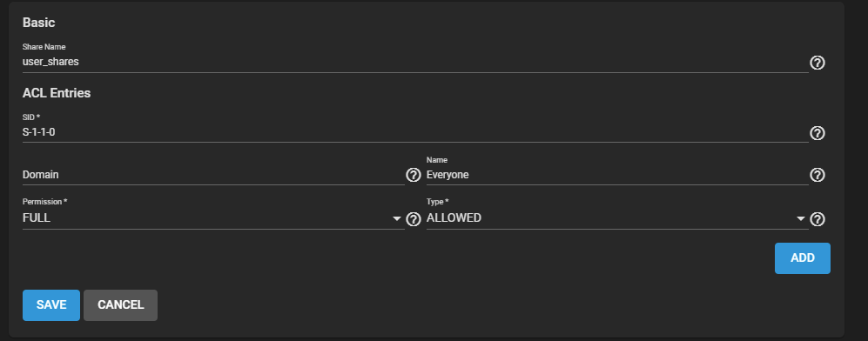Show help for the SID field
This screenshot has width=868, height=341.
click(x=818, y=133)
